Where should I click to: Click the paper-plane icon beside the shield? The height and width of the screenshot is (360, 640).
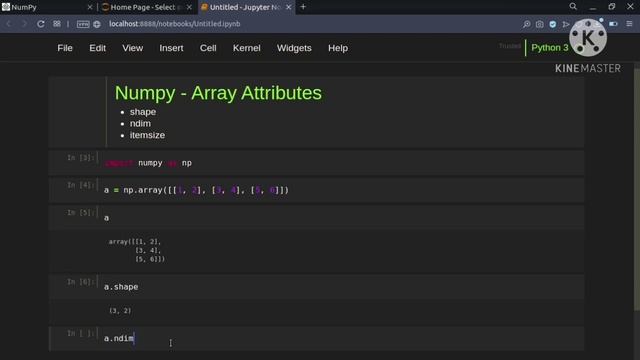point(566,24)
